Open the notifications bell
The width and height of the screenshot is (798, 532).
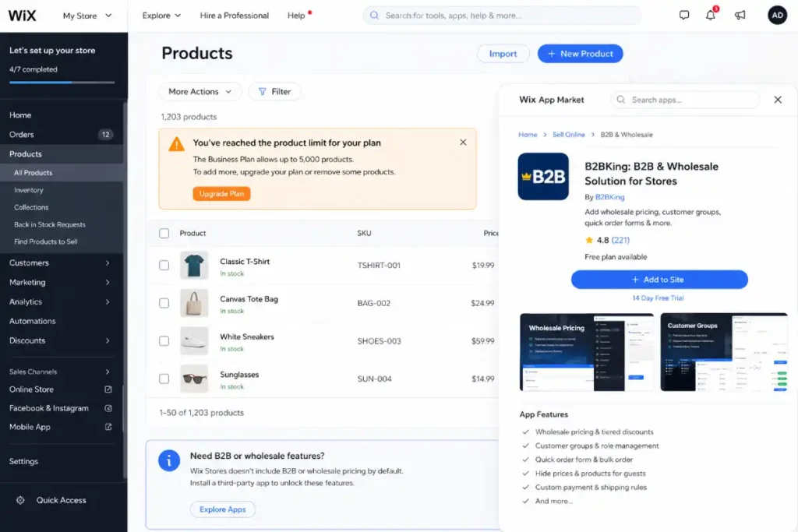pos(711,16)
